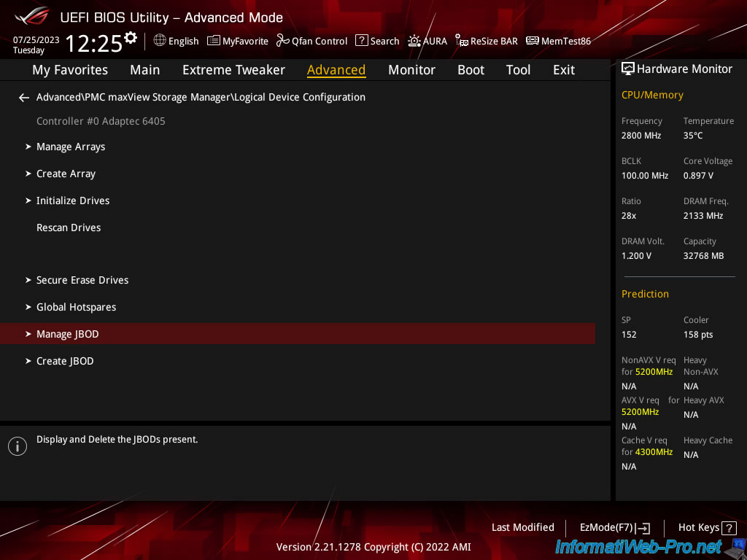Image resolution: width=747 pixels, height=560 pixels.
Task: Click the 35°C temperature value
Action: (x=693, y=135)
